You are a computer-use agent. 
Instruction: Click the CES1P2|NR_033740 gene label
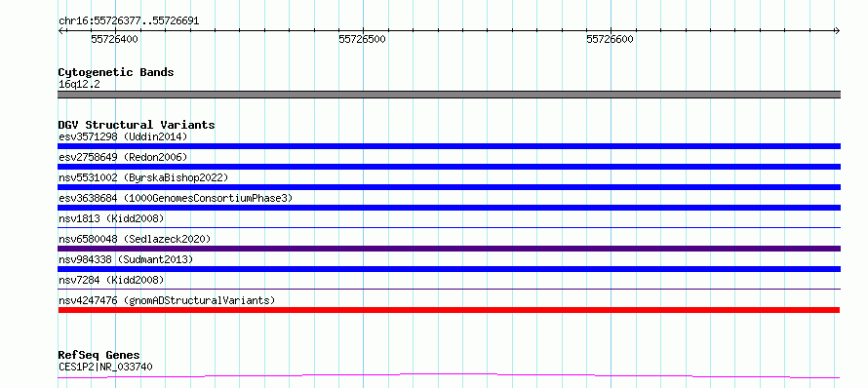click(x=105, y=367)
